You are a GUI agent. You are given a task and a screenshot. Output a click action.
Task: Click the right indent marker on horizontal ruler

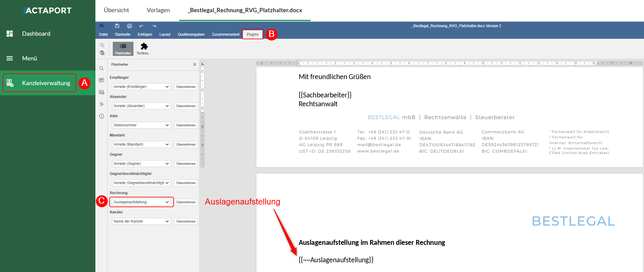click(597, 64)
